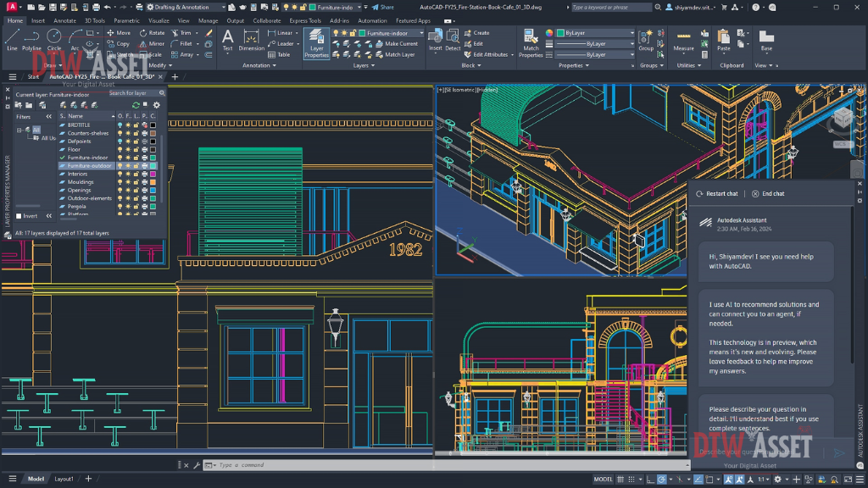Add a new drawing tab with plus
This screenshot has width=868, height=488.
pos(175,77)
